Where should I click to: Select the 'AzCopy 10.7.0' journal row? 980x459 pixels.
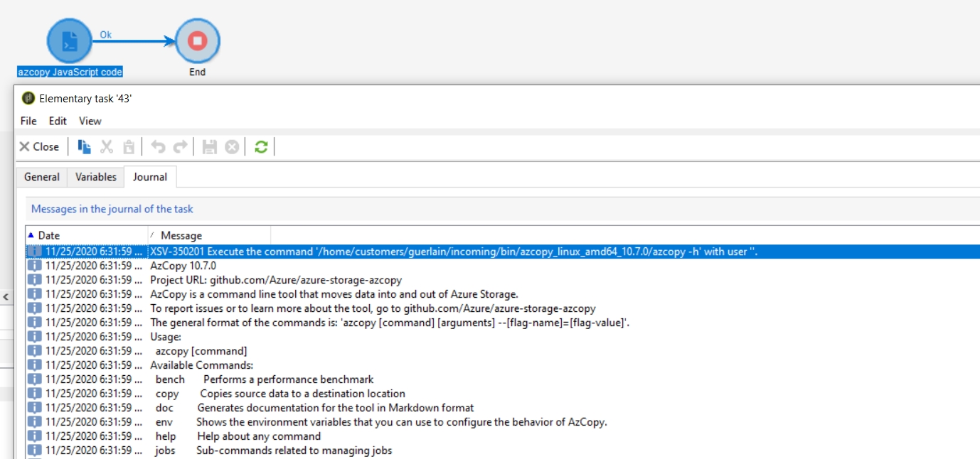pos(183,266)
